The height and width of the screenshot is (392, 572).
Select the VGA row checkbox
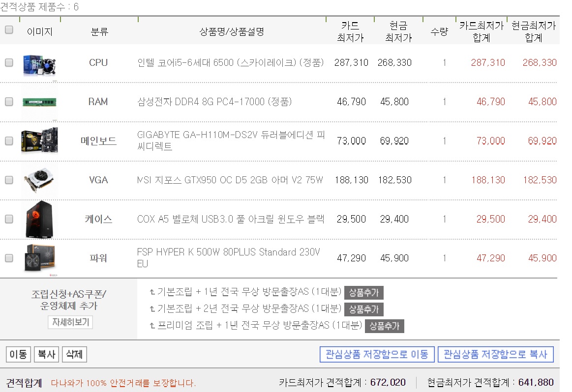pos(9,180)
